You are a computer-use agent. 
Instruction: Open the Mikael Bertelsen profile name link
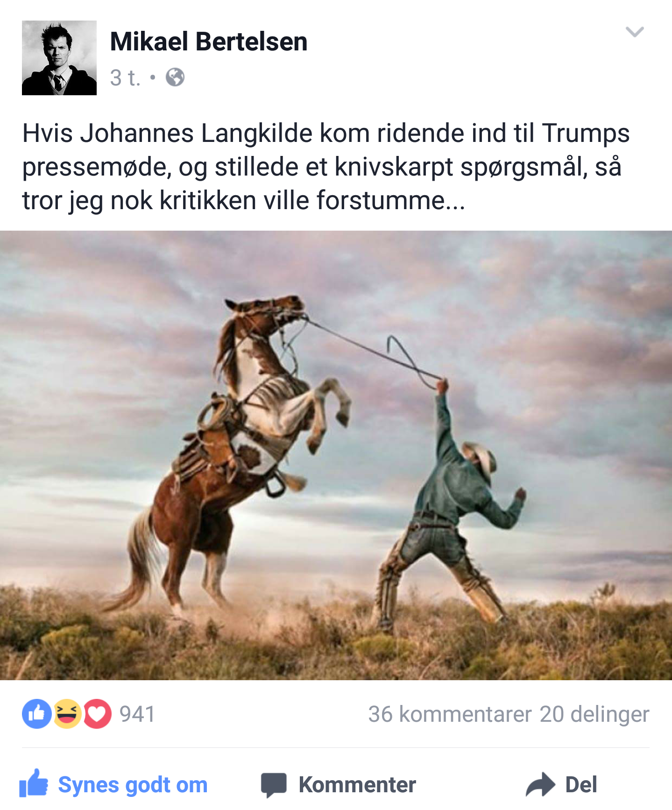(x=209, y=42)
